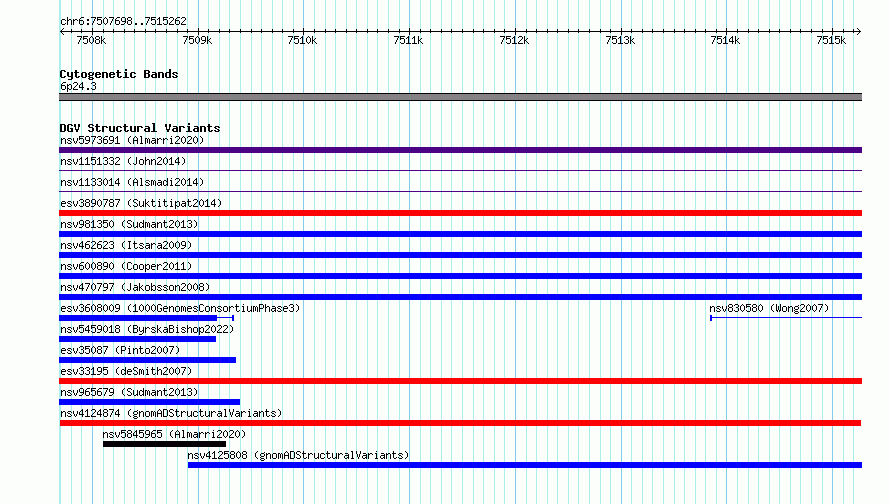This screenshot has width=890, height=504.
Task: Open esv33195 (deSmith2007) variant
Action: pos(126,371)
